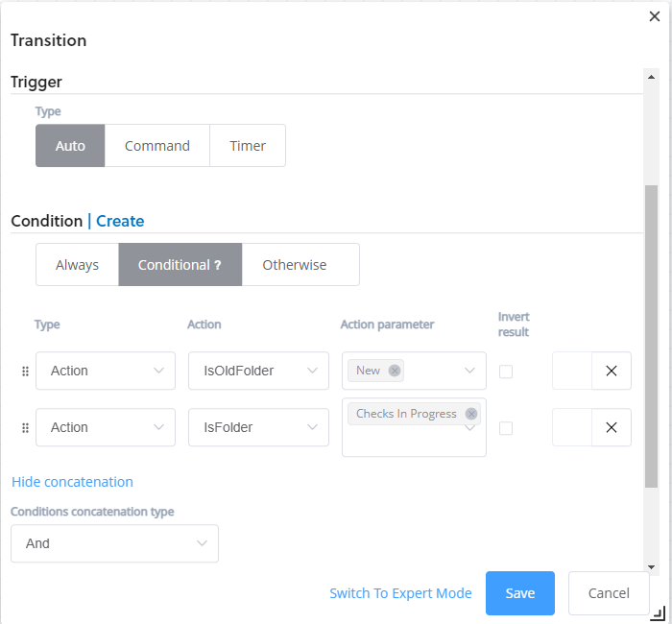The width and height of the screenshot is (672, 624).
Task: Remove the New tag from action parameter
Action: pyautogui.click(x=395, y=371)
